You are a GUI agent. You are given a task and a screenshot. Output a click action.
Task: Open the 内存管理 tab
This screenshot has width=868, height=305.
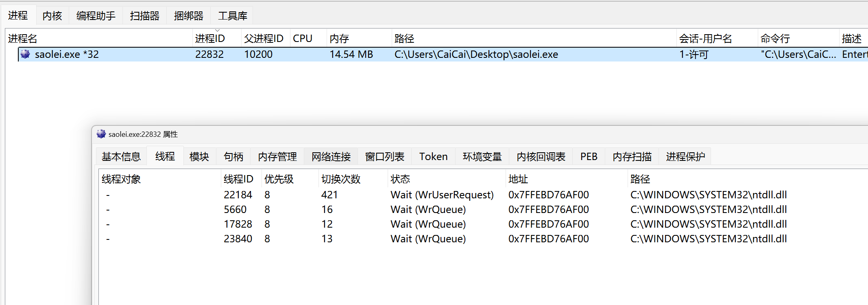[x=277, y=156]
